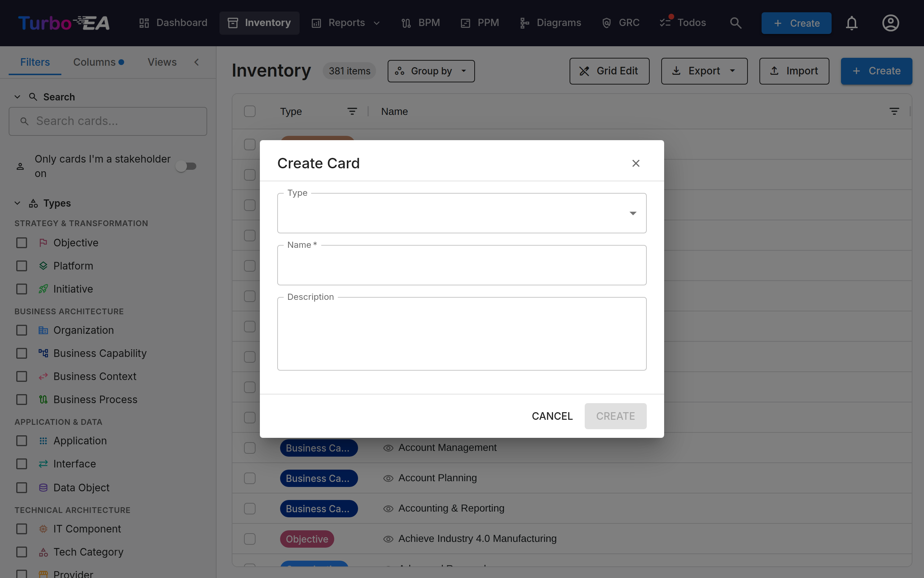Open the user account avatar icon
This screenshot has height=578, width=924.
[890, 23]
